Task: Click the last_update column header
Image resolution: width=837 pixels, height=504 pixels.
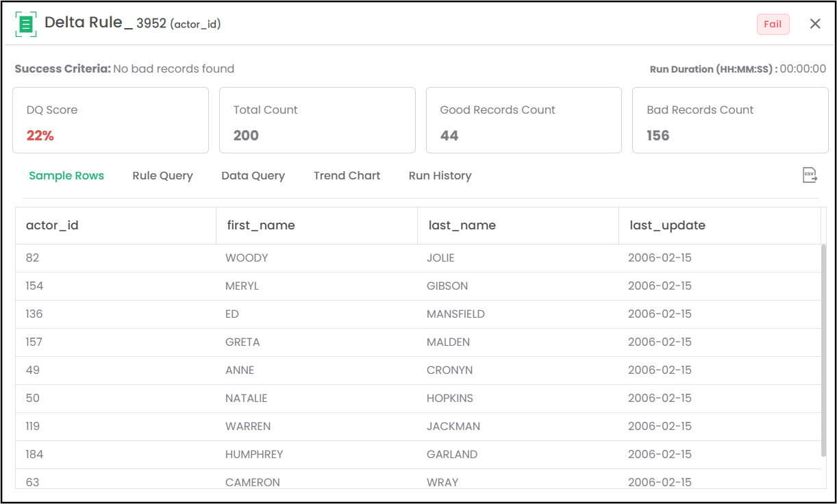Action: pyautogui.click(x=719, y=225)
